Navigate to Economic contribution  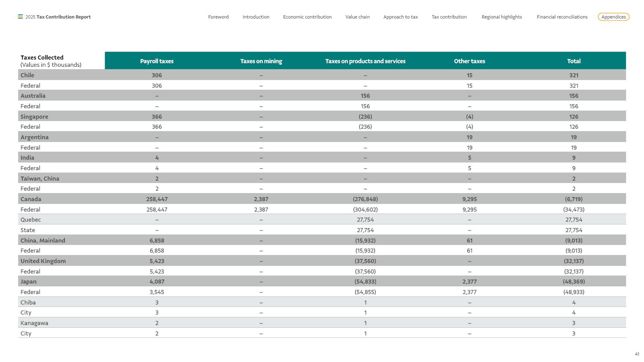(307, 17)
